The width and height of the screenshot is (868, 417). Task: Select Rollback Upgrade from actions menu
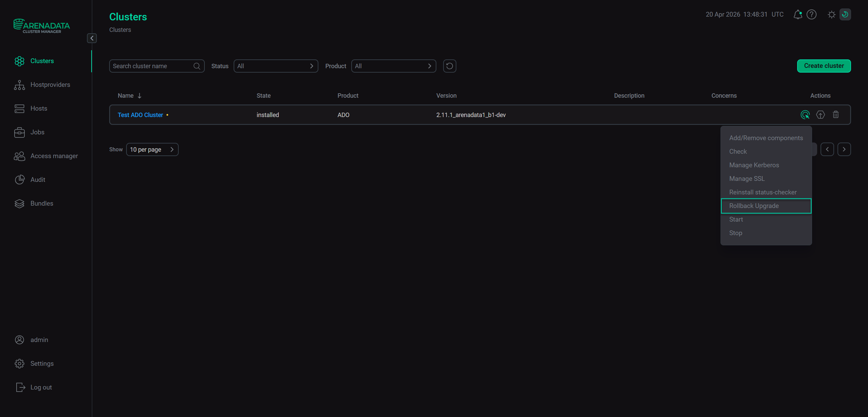(754, 206)
